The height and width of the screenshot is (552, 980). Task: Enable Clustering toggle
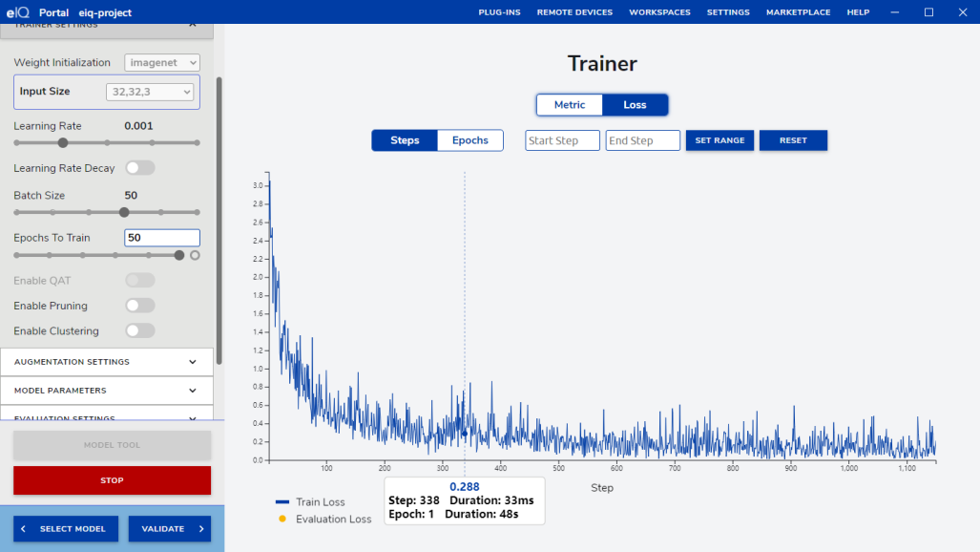[x=139, y=330]
